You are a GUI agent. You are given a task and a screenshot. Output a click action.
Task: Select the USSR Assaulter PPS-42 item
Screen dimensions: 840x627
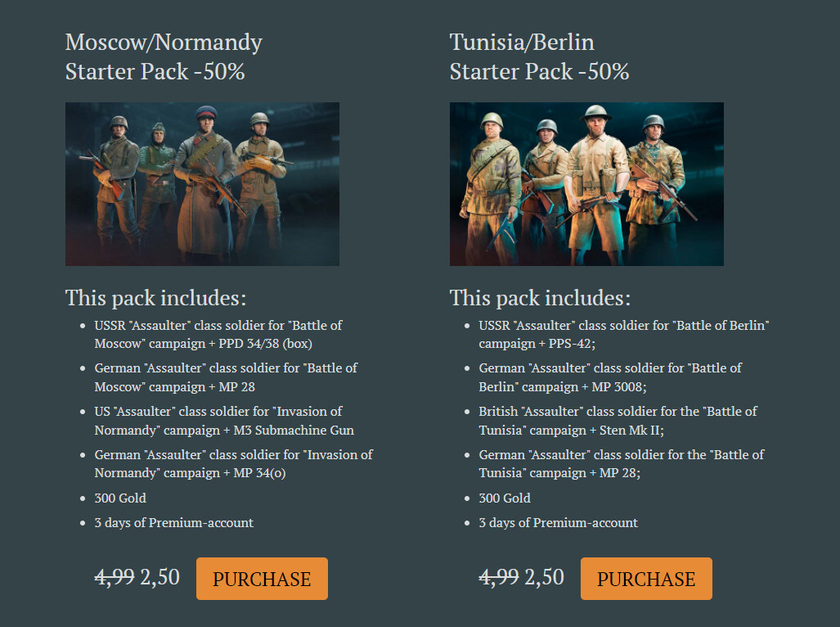[624, 334]
